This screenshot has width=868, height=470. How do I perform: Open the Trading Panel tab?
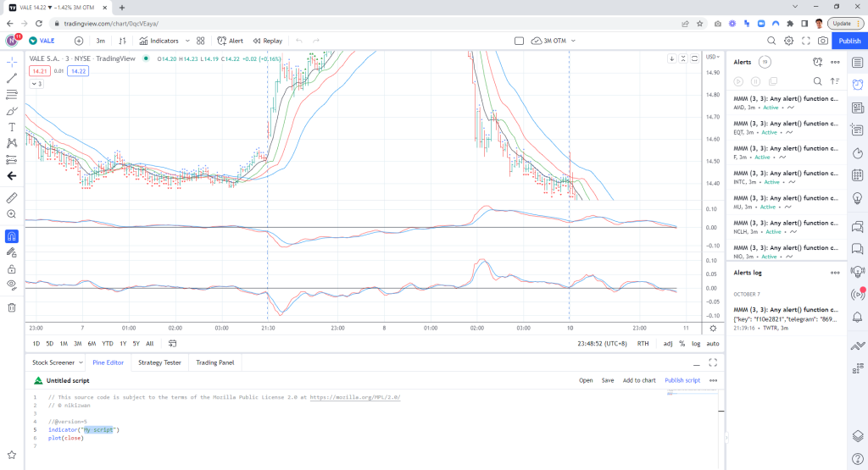tap(214, 362)
